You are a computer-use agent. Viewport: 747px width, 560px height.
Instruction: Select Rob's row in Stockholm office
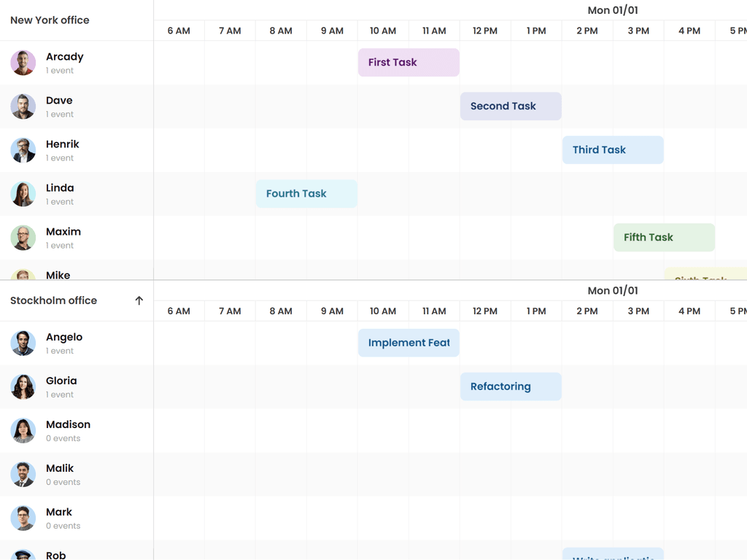73,553
